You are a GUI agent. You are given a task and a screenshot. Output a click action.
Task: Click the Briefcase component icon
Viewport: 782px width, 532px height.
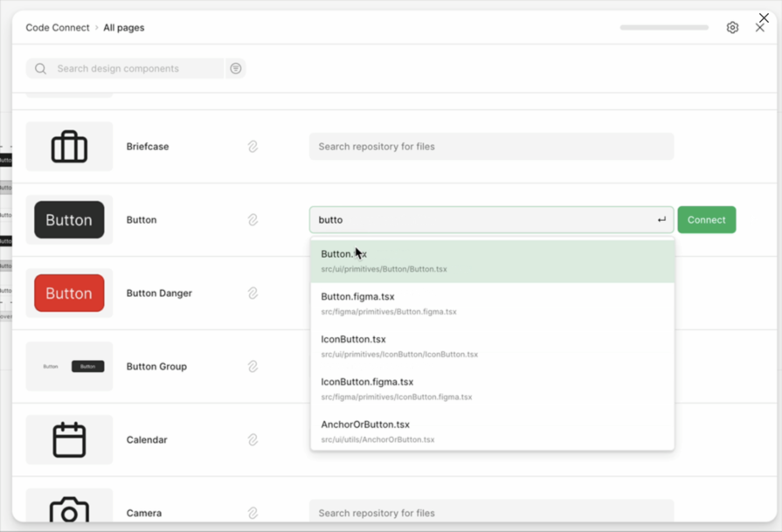(x=69, y=146)
